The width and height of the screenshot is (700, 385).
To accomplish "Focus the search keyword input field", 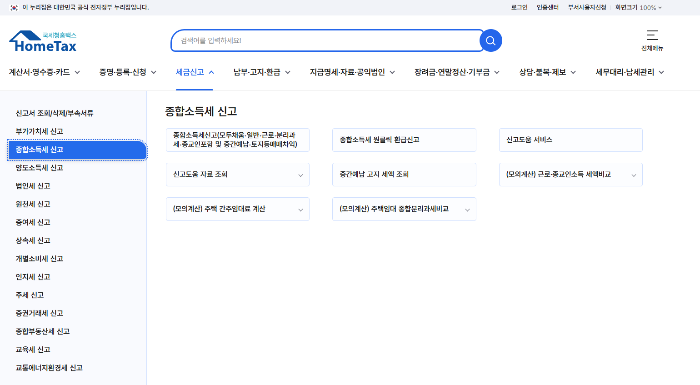I will [x=327, y=41].
